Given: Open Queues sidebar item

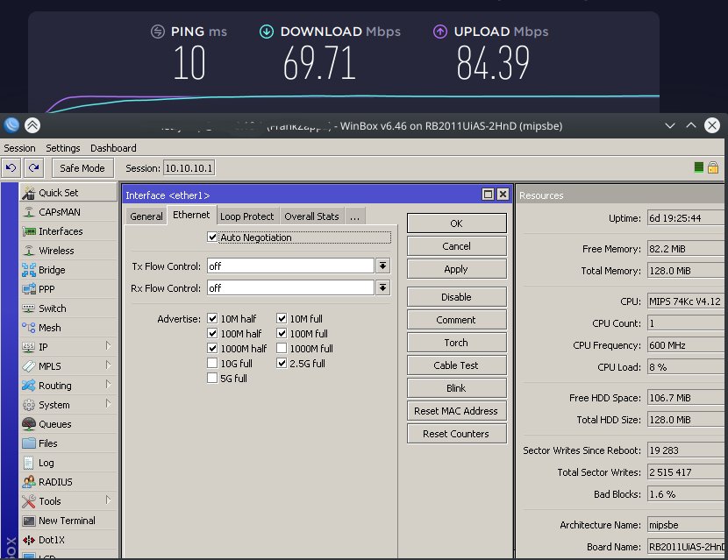Looking at the screenshot, I should (x=68, y=424).
